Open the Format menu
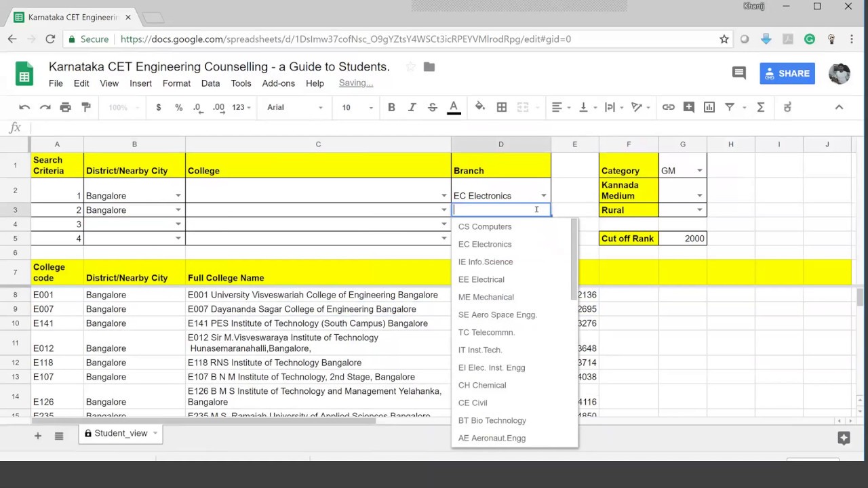868x488 pixels. coord(176,83)
